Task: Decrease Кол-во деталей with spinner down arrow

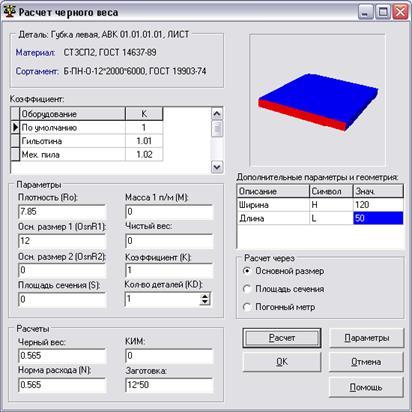Action: coord(205,302)
